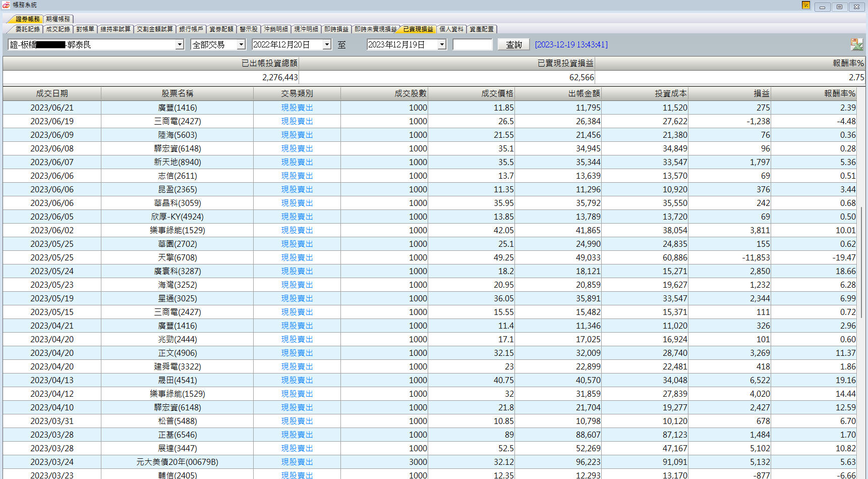Click 現股賣出 link for 陸海(5603)

(x=297, y=135)
